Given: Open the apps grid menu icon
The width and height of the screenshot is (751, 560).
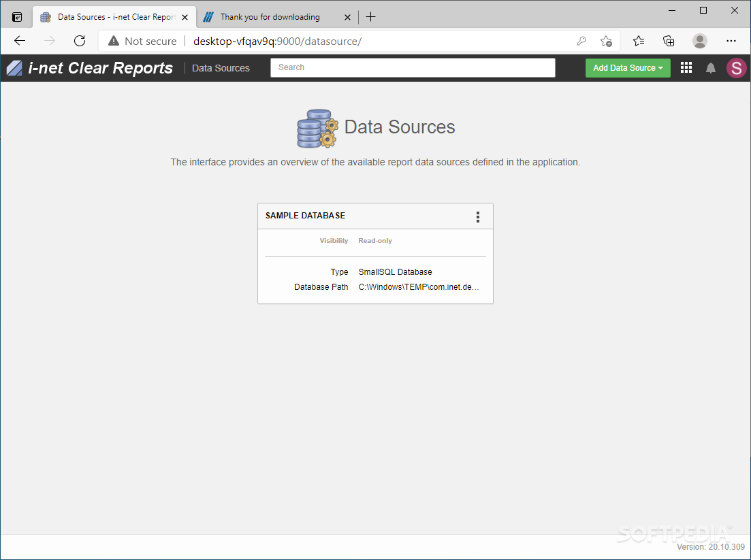Looking at the screenshot, I should (686, 68).
